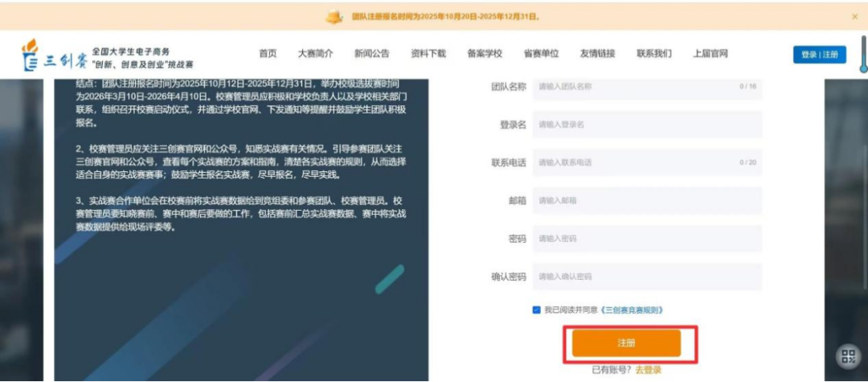
Task: Open 友情链接 menu item
Action: (597, 54)
